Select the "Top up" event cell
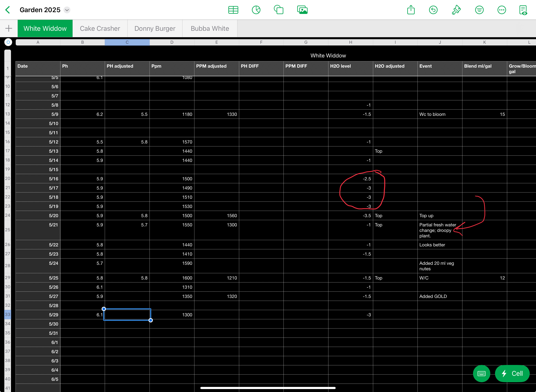This screenshot has width=536, height=392. (x=440, y=215)
